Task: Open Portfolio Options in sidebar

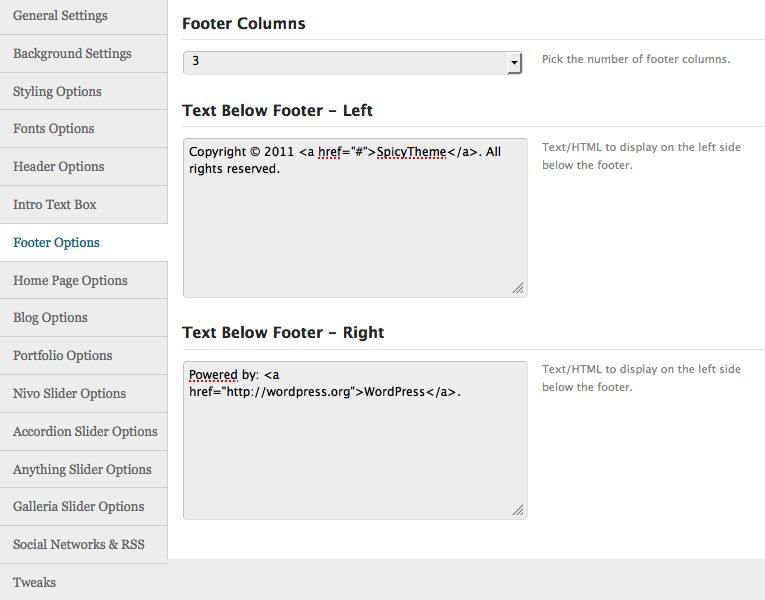Action: tap(62, 356)
